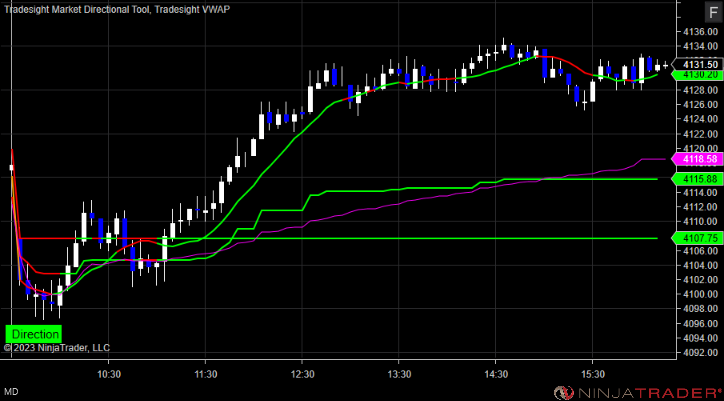
Task: Click the 4136.00 price axis label
Action: (701, 32)
